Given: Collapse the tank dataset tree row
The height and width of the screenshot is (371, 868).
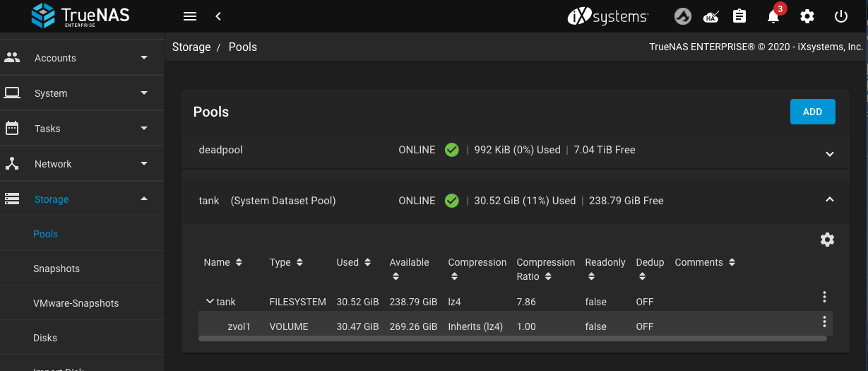Looking at the screenshot, I should coord(210,301).
